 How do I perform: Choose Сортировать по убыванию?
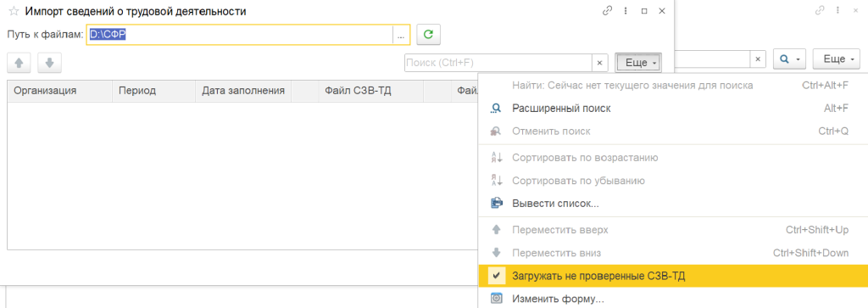point(673,181)
